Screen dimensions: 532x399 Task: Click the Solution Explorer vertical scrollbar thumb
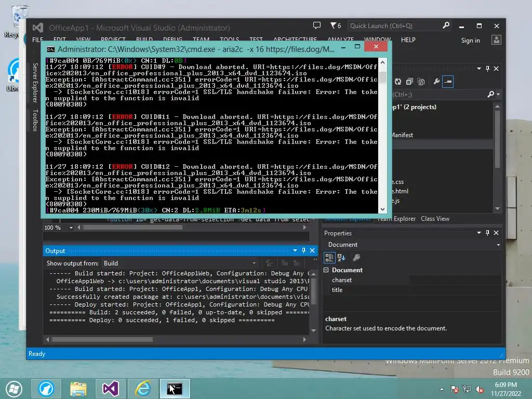497,139
